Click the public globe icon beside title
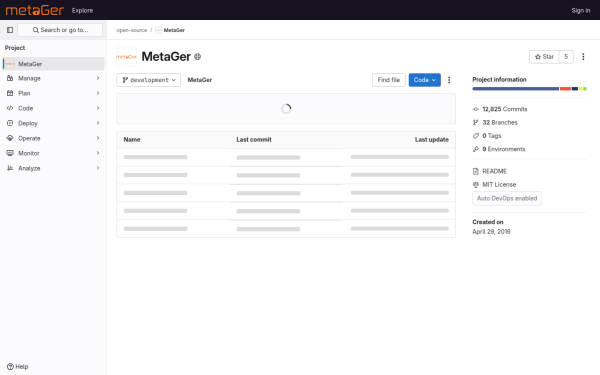This screenshot has height=375, width=600. [x=197, y=57]
